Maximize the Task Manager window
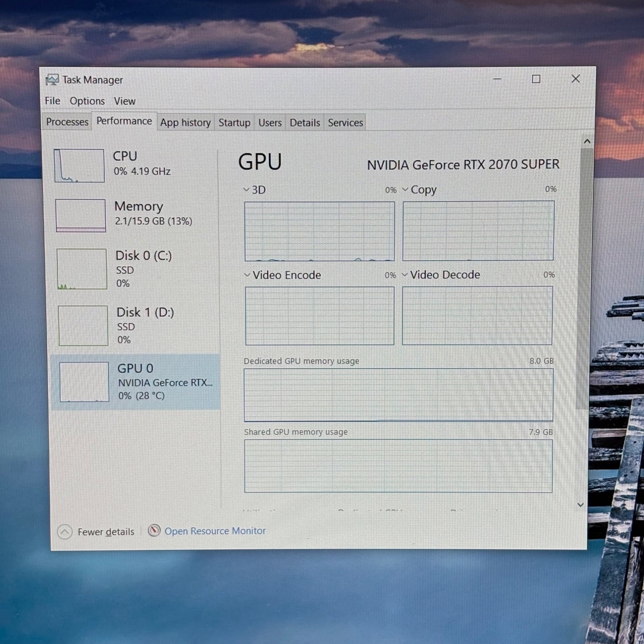644x644 pixels. point(536,79)
